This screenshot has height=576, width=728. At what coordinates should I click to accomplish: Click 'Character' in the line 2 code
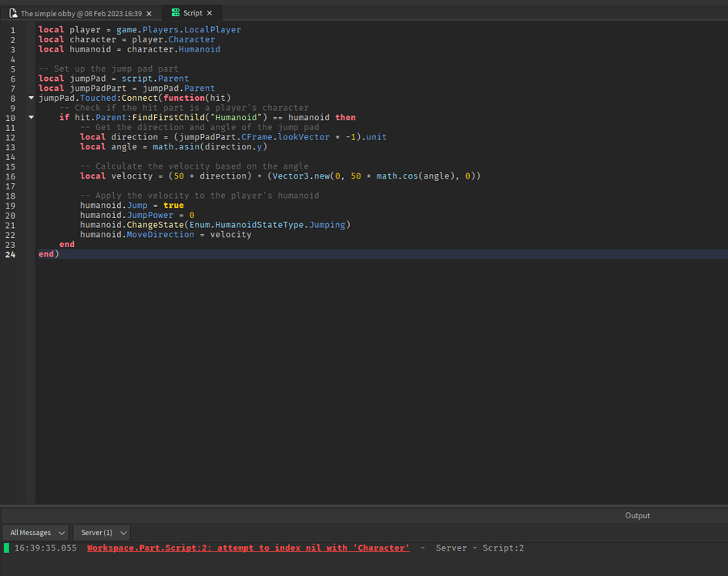point(191,39)
